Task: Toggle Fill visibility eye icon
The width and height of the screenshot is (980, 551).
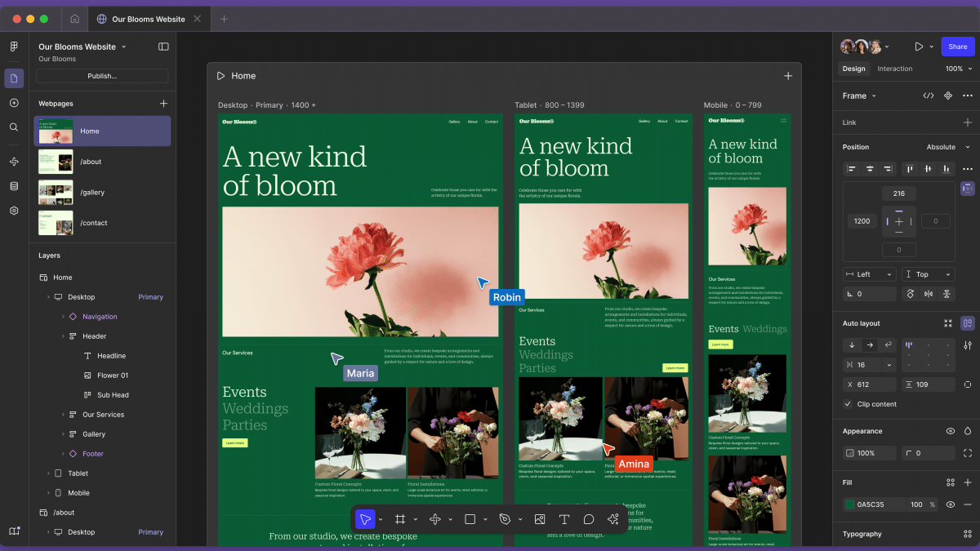Action: coord(950,504)
